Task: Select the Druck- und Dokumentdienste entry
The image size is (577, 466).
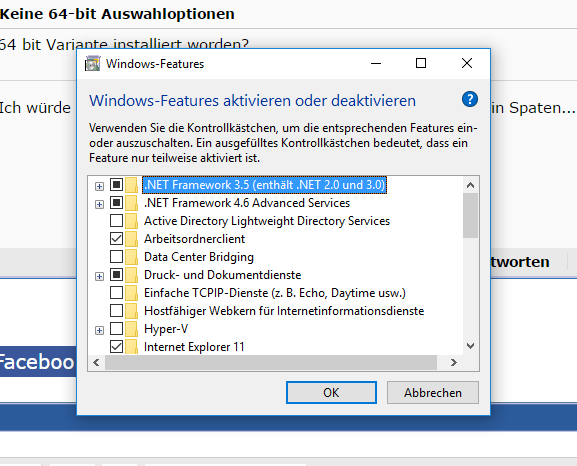Action: (x=222, y=275)
